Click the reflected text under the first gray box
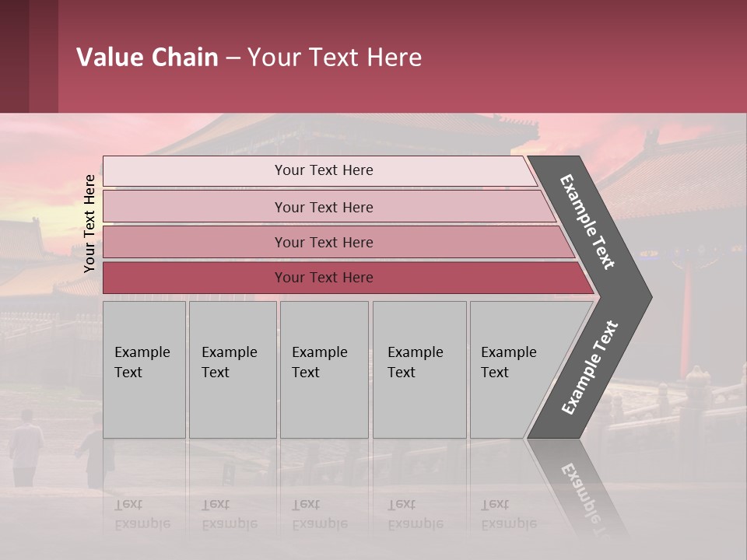This screenshot has height=560, width=747. 142,515
